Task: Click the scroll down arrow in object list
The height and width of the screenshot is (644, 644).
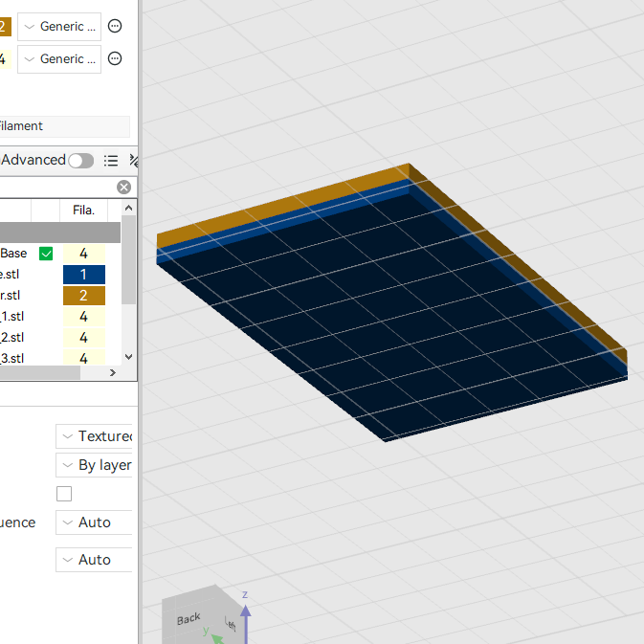Action: [128, 357]
